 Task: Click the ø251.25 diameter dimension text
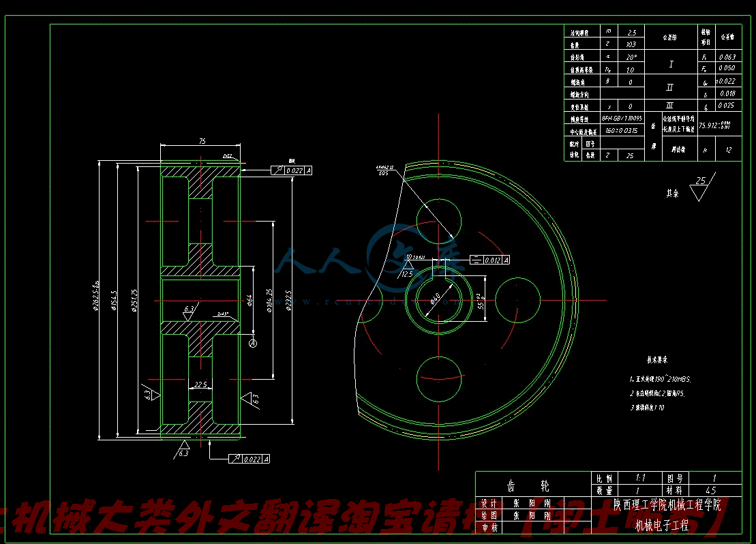pyautogui.click(x=134, y=300)
